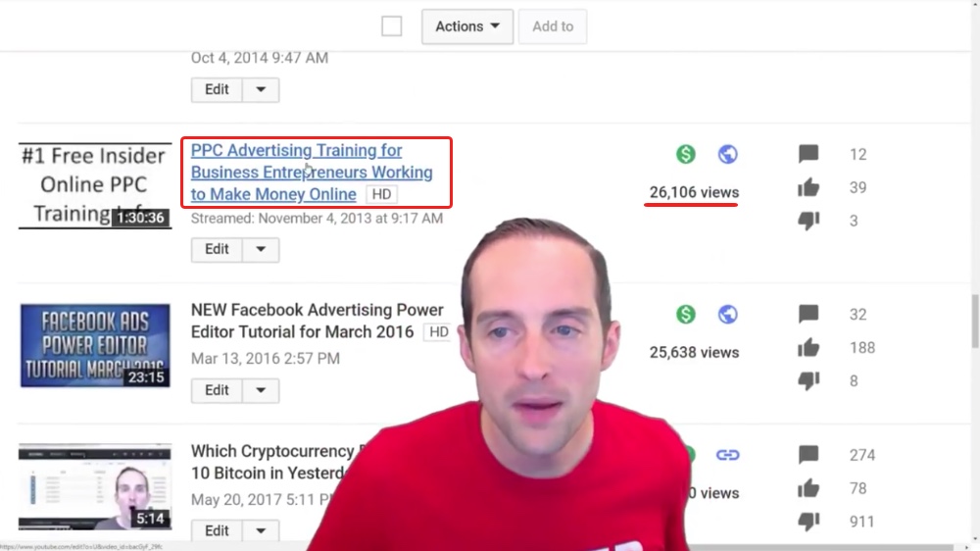Screen dimensions: 980x551
Task: Click Facebook Ads Power Editor thumbnail
Action: [95, 346]
